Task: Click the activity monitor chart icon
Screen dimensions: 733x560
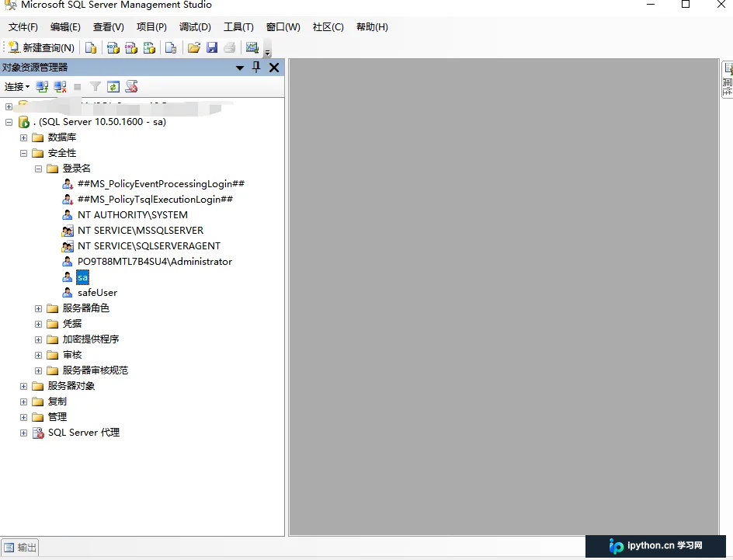Action: (x=252, y=47)
